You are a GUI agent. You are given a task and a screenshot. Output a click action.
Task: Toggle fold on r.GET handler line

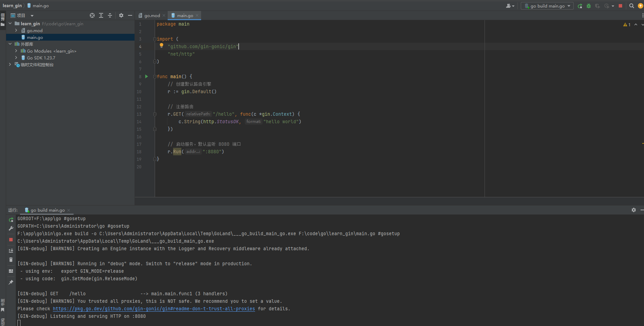pos(155,114)
